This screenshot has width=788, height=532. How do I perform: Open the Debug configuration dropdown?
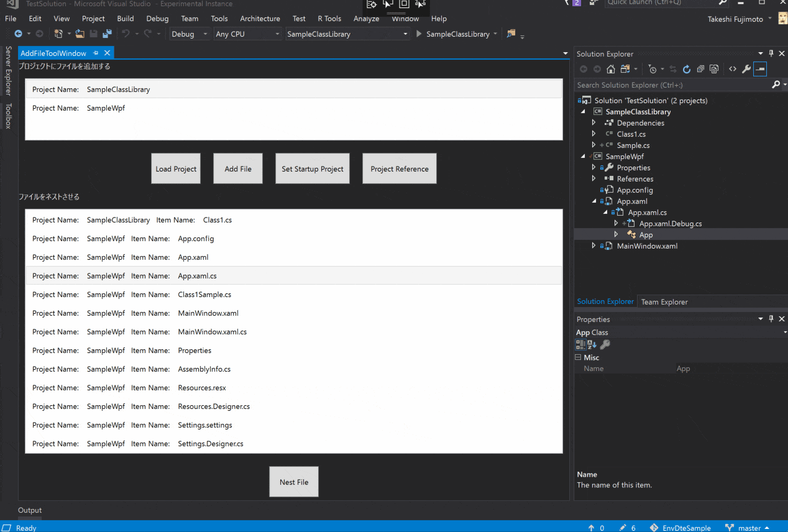pos(190,34)
